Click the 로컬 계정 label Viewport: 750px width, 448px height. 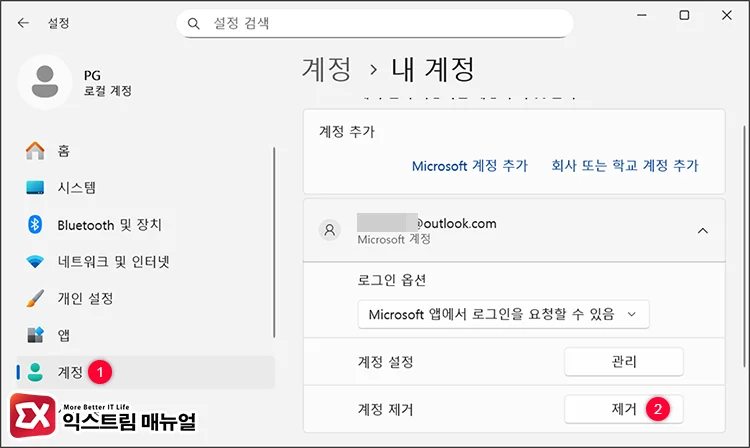(x=108, y=91)
